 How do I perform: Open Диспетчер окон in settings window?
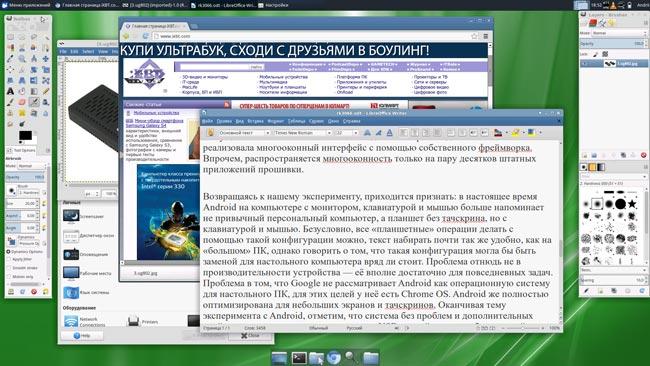(89, 235)
